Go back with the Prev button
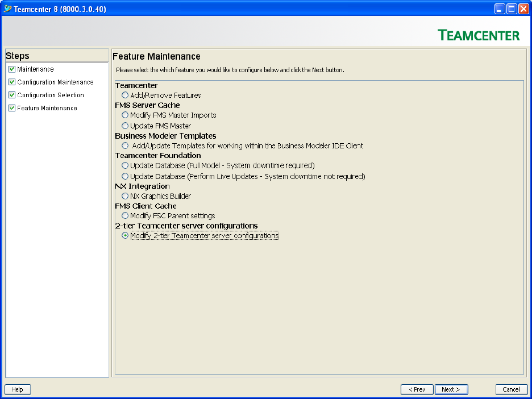The width and height of the screenshot is (532, 399). [417, 389]
